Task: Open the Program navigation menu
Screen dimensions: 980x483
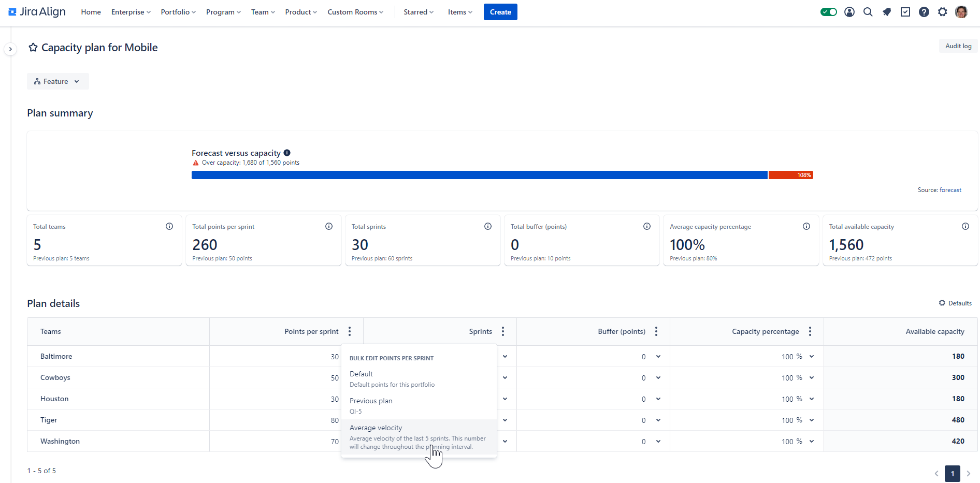Action: (223, 12)
